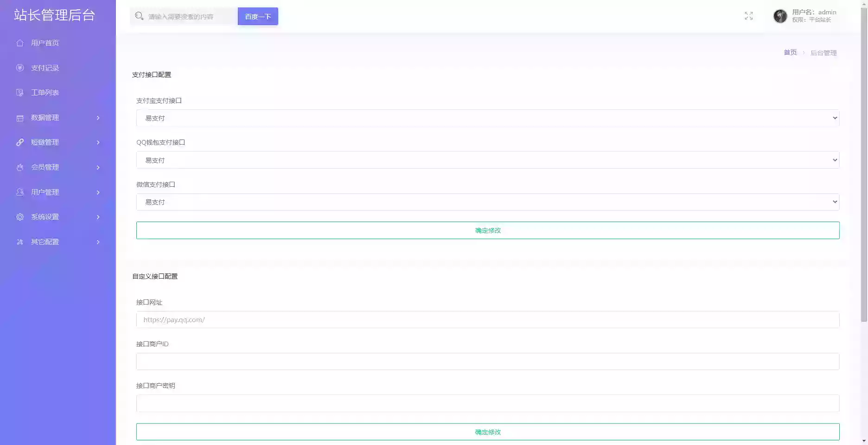This screenshot has height=445, width=868.
Task: Open the 微信支付接口 dropdown
Action: (487, 202)
